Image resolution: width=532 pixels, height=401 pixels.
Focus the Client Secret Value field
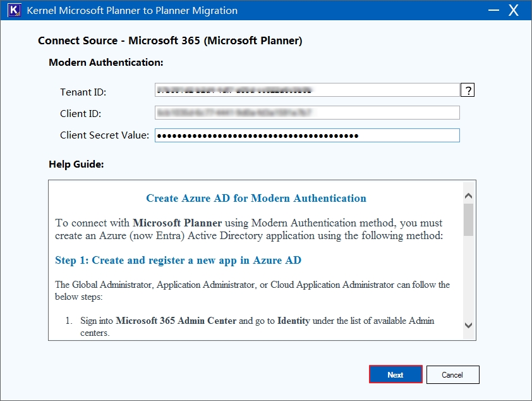307,135
